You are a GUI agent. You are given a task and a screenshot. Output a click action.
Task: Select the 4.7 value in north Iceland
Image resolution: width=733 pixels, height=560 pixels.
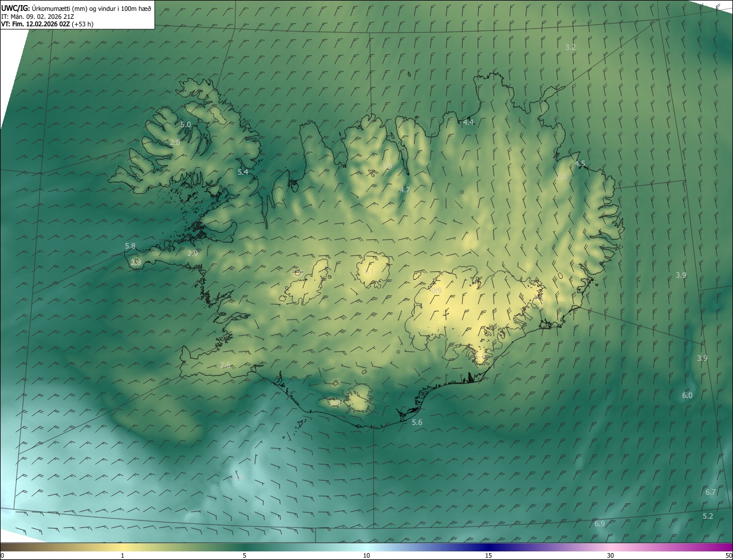(405, 190)
